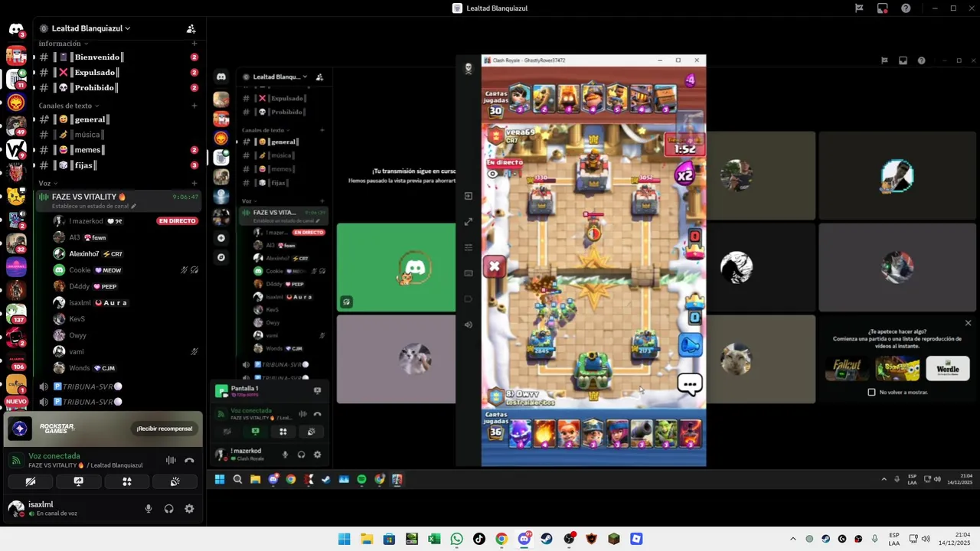Screen dimensions: 980x551
Task: Close the '¿Te apetece hacer algo?' prompt
Action: [968, 323]
